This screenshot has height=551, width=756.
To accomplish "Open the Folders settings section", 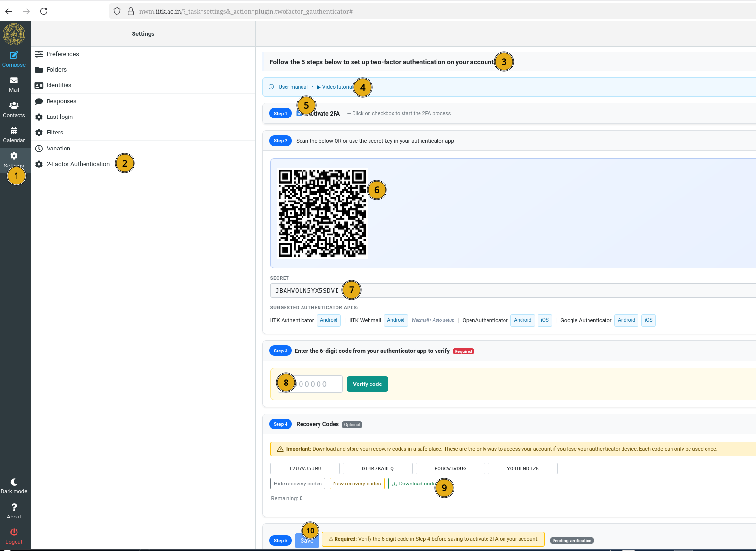I will coord(143,70).
